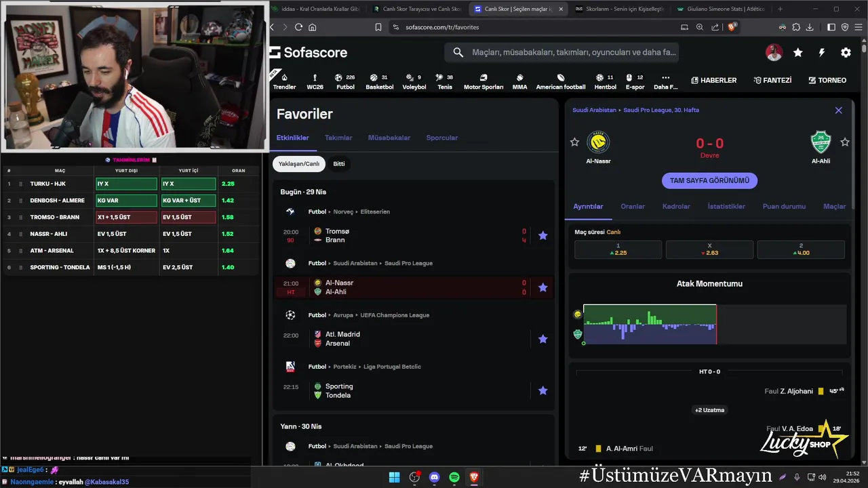This screenshot has width=868, height=488.
Task: Unfavorite the Al-Nassr - Al-Ahli match star
Action: click(x=542, y=287)
